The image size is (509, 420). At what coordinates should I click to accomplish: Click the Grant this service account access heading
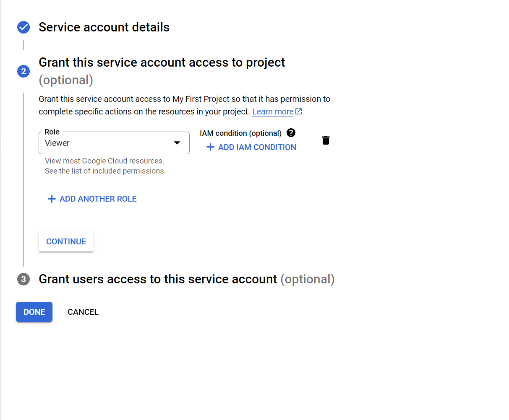click(162, 62)
